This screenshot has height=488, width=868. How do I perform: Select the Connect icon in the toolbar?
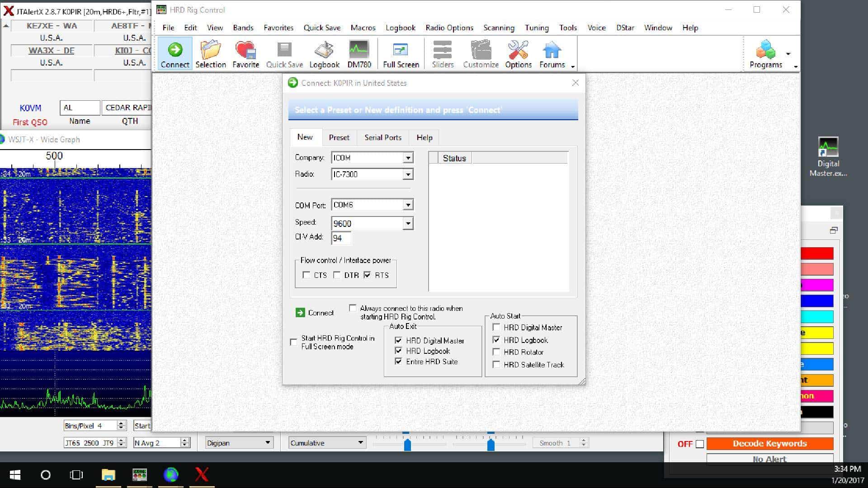pyautogui.click(x=175, y=52)
